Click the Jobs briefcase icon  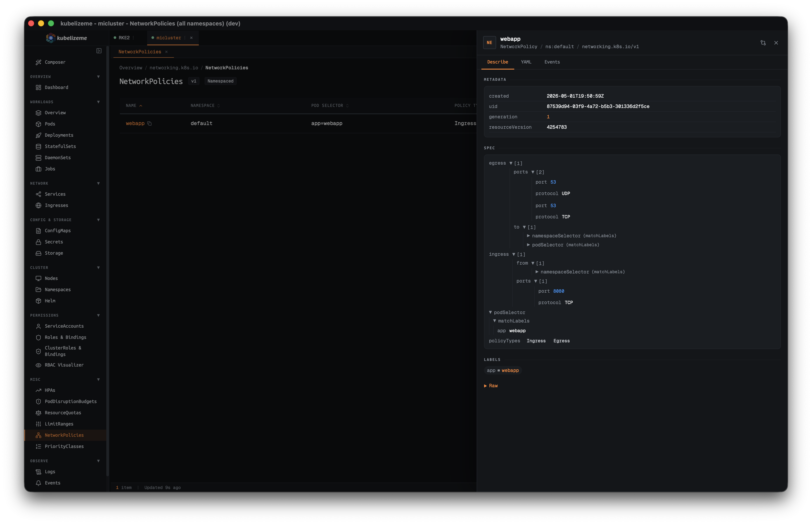pos(38,169)
